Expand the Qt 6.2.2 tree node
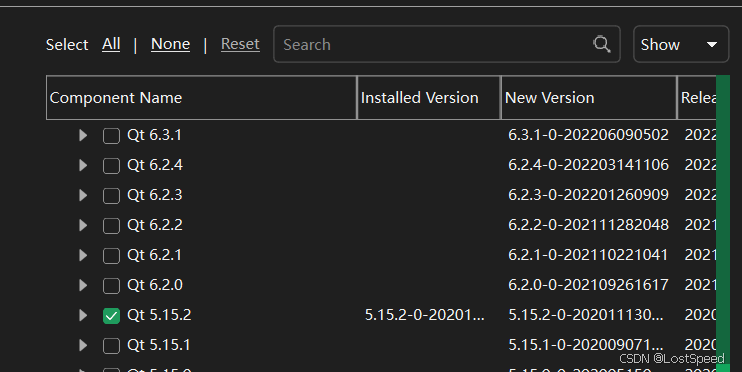Image resolution: width=742 pixels, height=372 pixels. pos(83,225)
